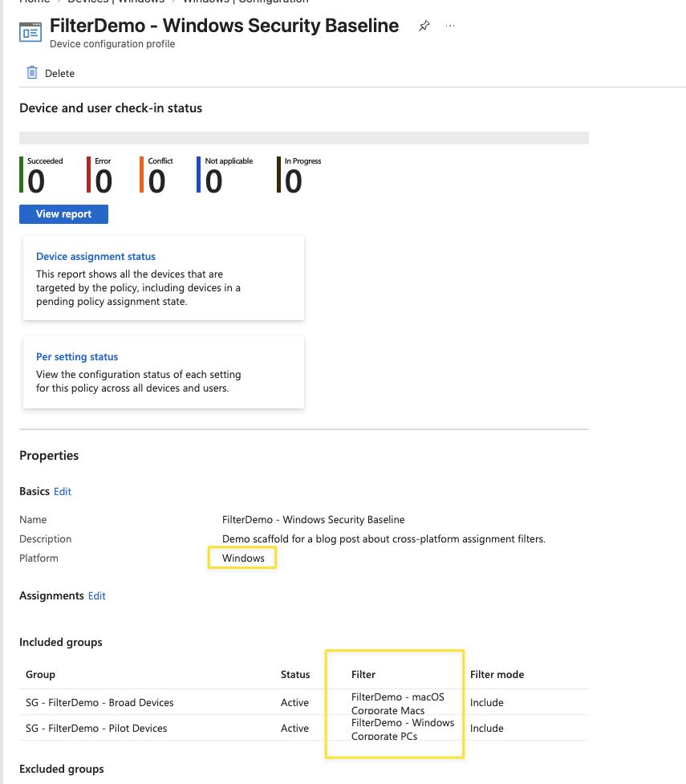Click the Included groups heading
686x784 pixels.
pos(60,643)
